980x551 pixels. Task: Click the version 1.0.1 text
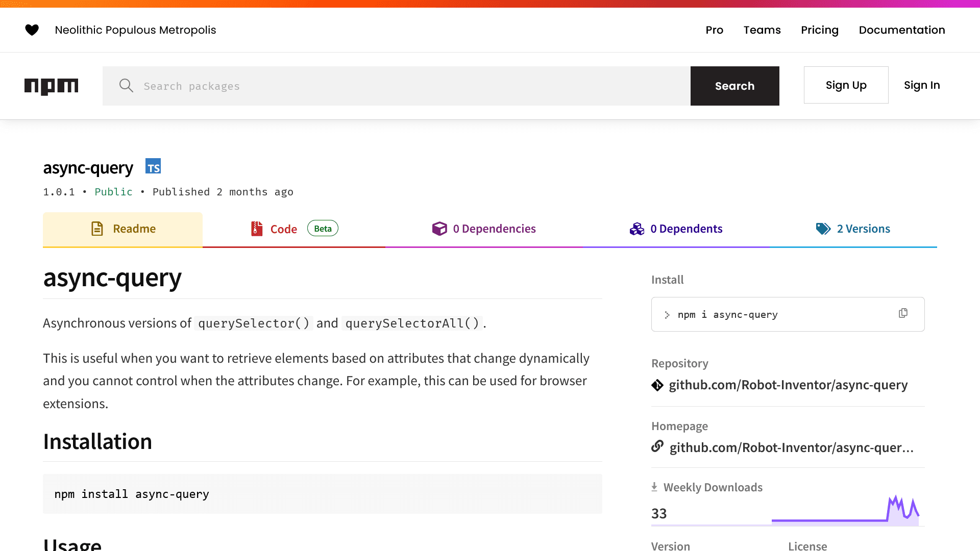pos(59,192)
